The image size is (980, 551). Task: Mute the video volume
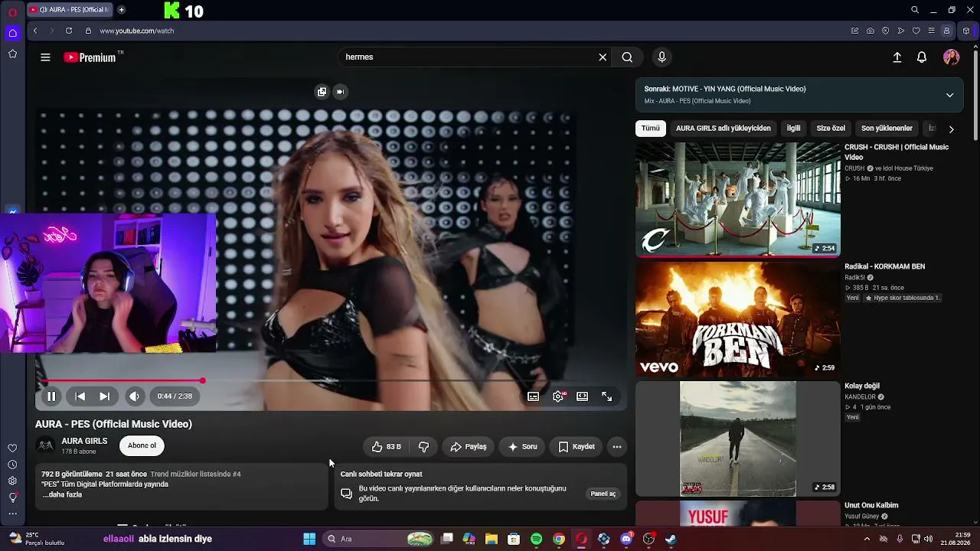point(134,396)
